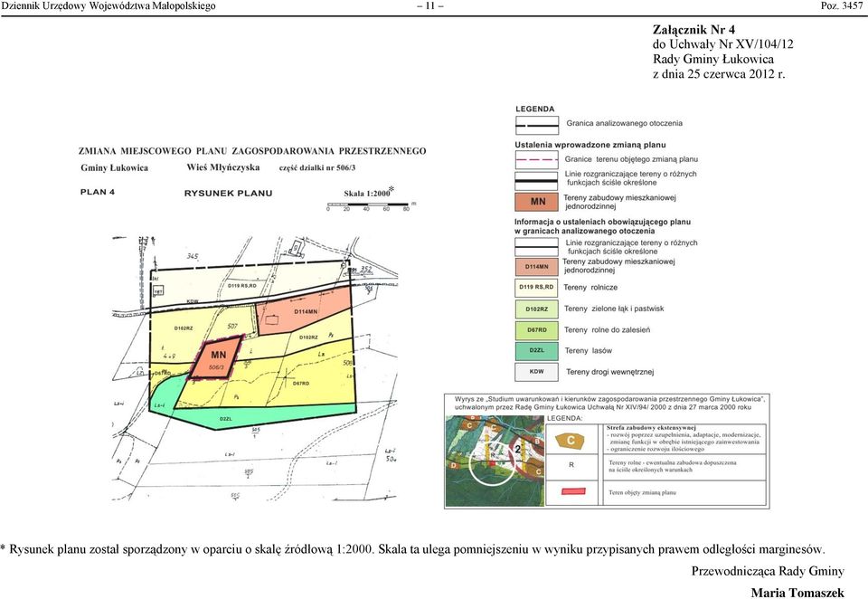Click the 'RYSUNEK PLANU' label
This screenshot has width=868, height=599.
228,194
